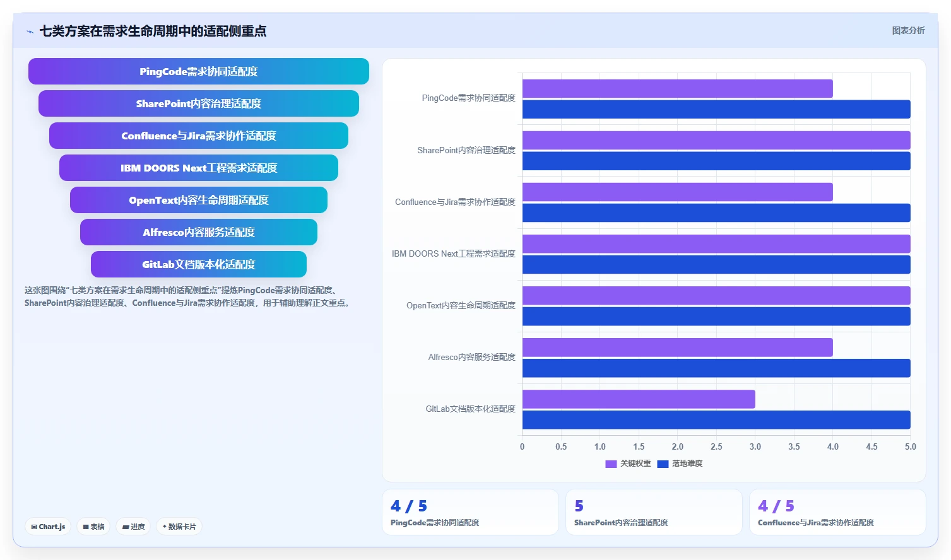Image resolution: width=951 pixels, height=560 pixels.
Task: Click the 表格 tag chip
Action: (94, 527)
